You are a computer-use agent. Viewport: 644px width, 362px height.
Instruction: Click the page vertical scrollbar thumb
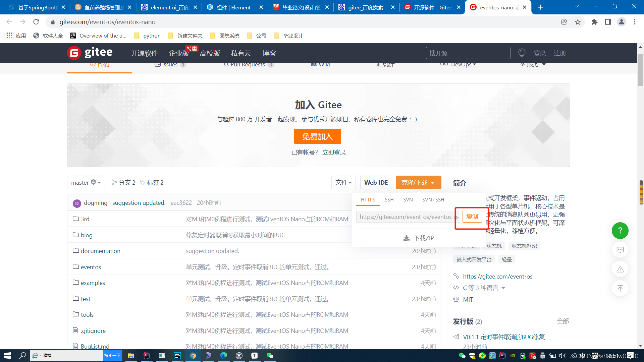[640, 70]
